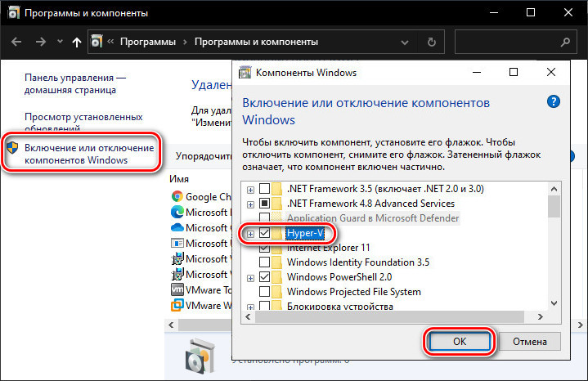Expand .NET Framework 4.8 Advanced Services node
Viewport: 588px width, 381px height.
click(x=250, y=204)
